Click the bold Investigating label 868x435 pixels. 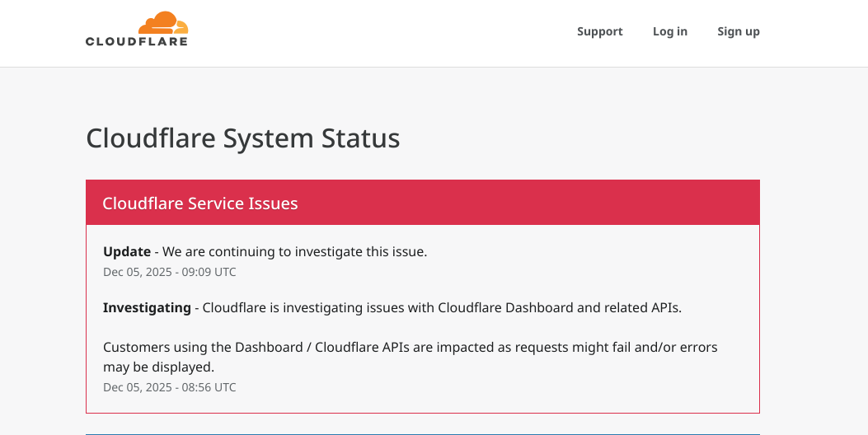(x=147, y=307)
